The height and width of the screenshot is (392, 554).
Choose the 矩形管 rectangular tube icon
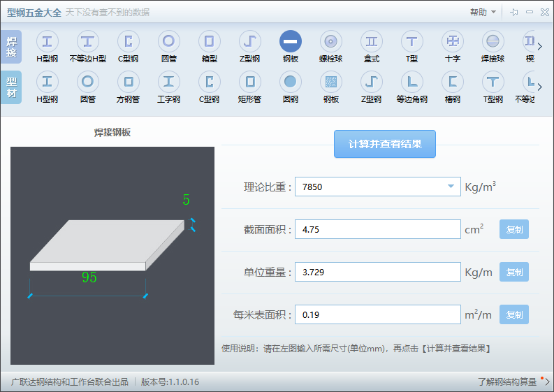click(x=250, y=82)
